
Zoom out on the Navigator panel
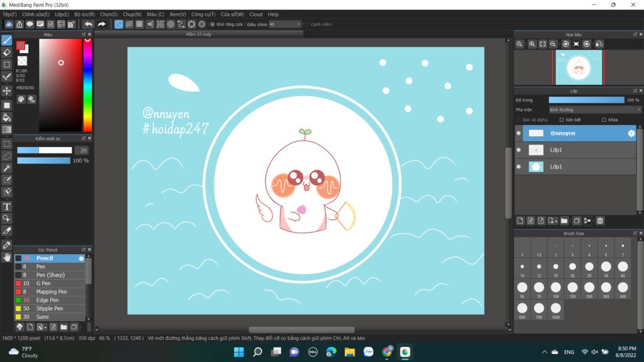pyautogui.click(x=553, y=44)
